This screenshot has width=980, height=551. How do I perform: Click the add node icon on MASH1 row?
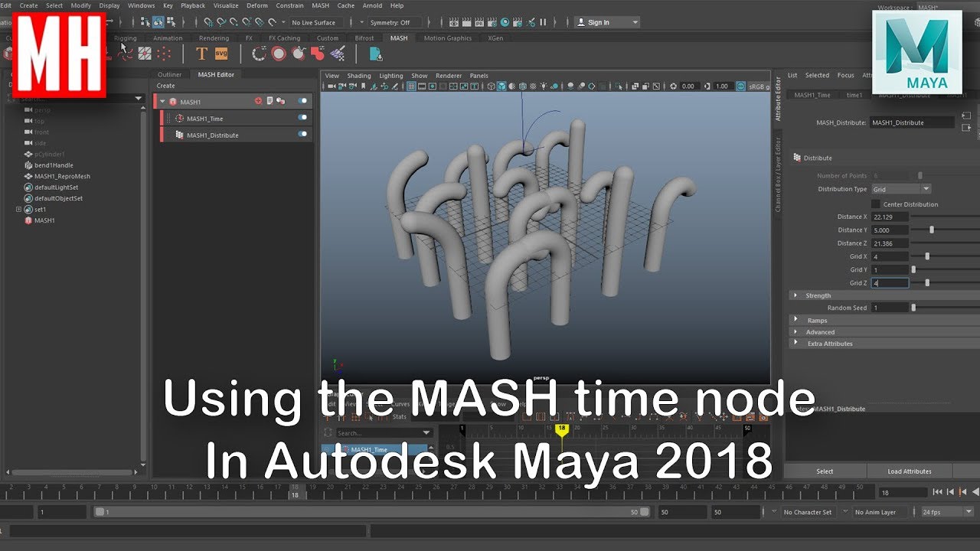[x=258, y=101]
